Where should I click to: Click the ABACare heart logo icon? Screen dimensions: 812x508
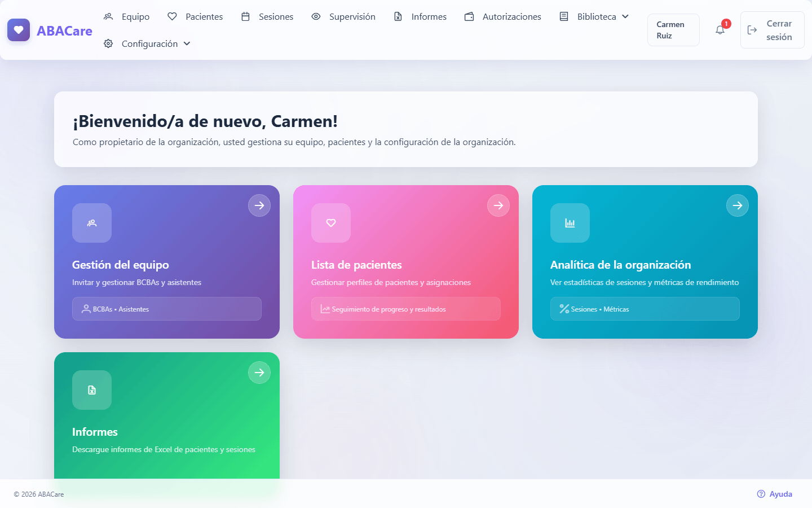19,30
